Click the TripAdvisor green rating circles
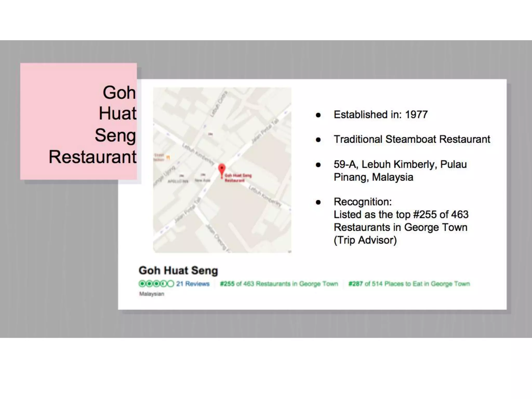The width and height of the screenshot is (532, 399). (x=156, y=284)
